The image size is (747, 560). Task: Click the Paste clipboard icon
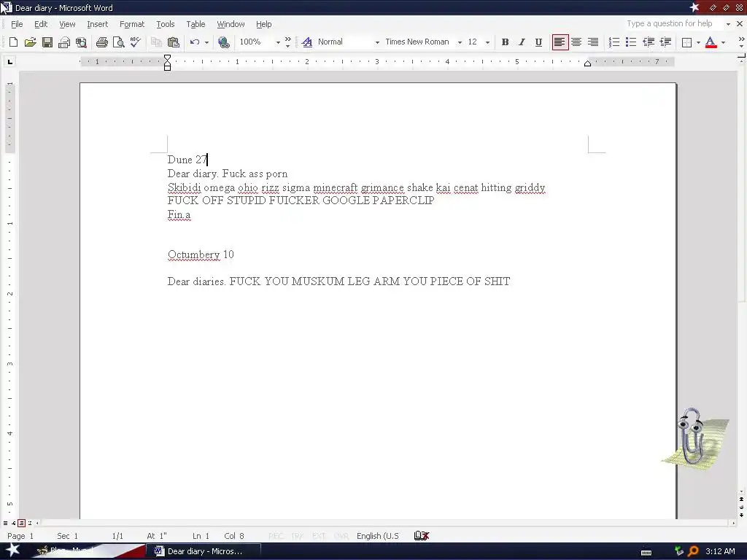pyautogui.click(x=174, y=42)
